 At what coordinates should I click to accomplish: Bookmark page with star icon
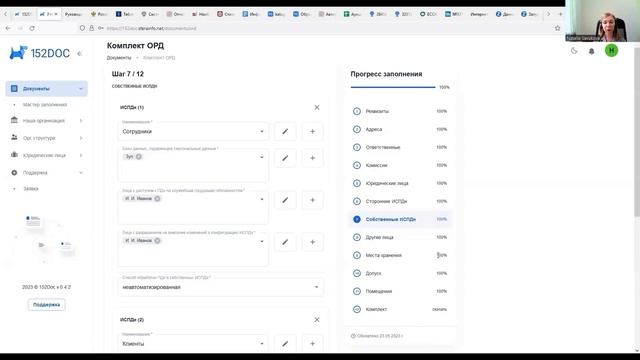click(x=558, y=28)
